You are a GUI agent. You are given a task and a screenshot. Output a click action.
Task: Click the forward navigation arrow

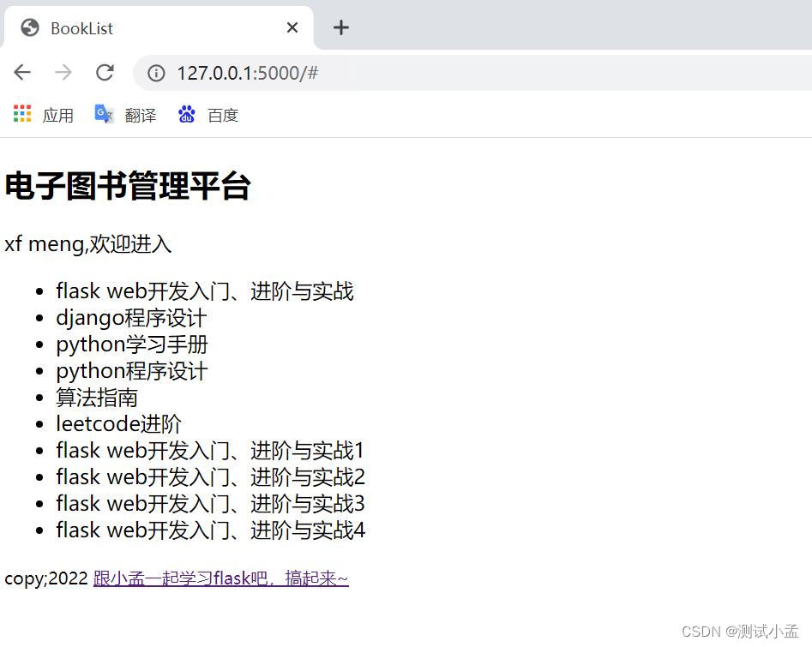[x=63, y=73]
